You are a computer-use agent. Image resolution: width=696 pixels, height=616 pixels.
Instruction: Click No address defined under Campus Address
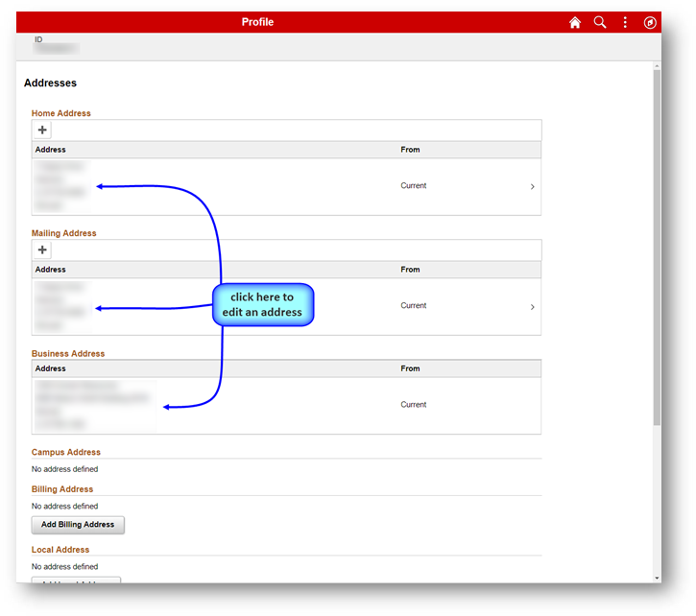64,469
